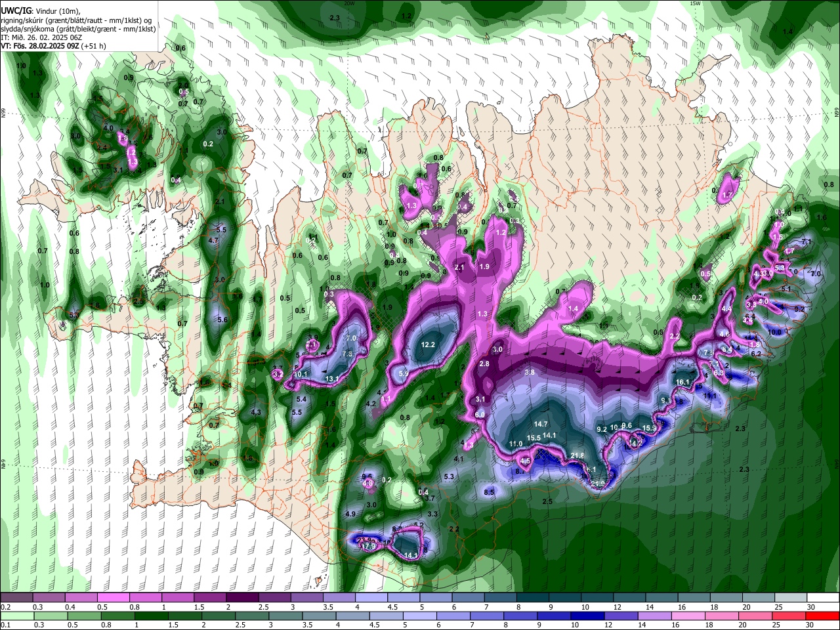Click the IT initialization time line
This screenshot has height=630, width=840.
tap(41, 37)
